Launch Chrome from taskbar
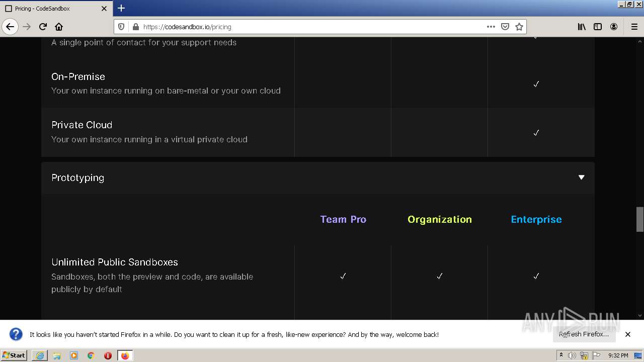This screenshot has width=644, height=362. click(91, 355)
